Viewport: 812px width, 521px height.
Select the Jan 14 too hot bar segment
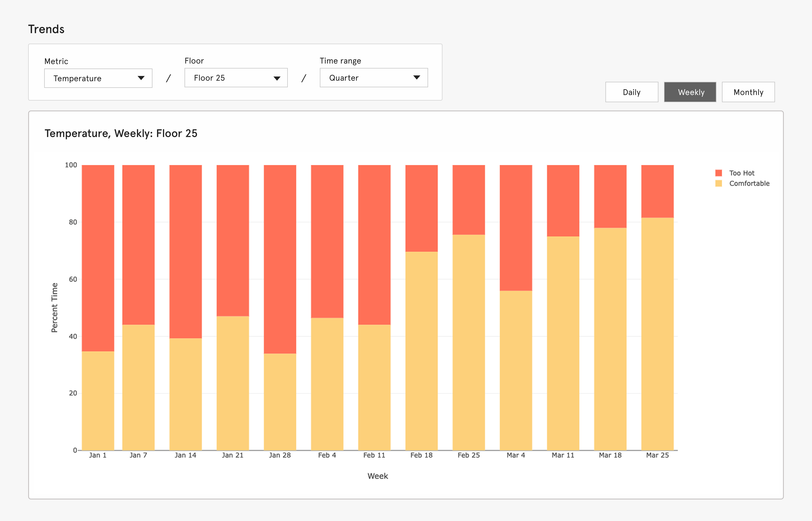click(185, 252)
